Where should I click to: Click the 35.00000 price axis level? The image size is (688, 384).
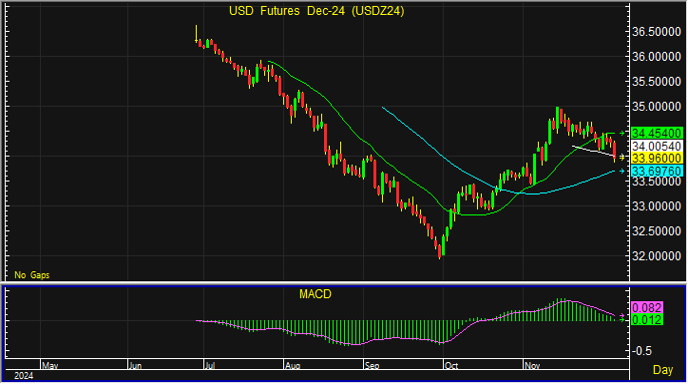click(x=657, y=107)
